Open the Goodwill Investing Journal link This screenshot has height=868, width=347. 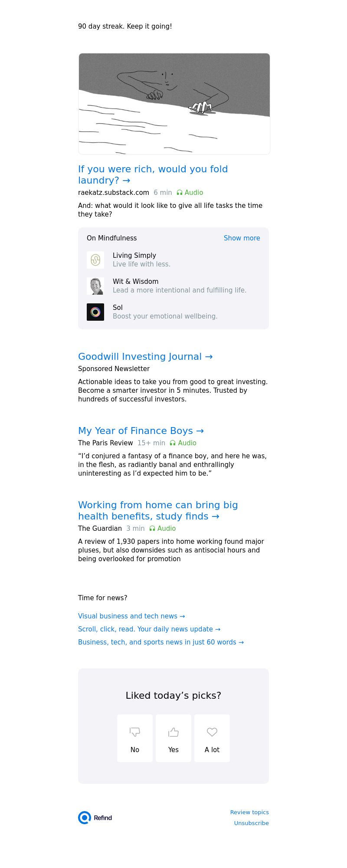click(x=145, y=357)
